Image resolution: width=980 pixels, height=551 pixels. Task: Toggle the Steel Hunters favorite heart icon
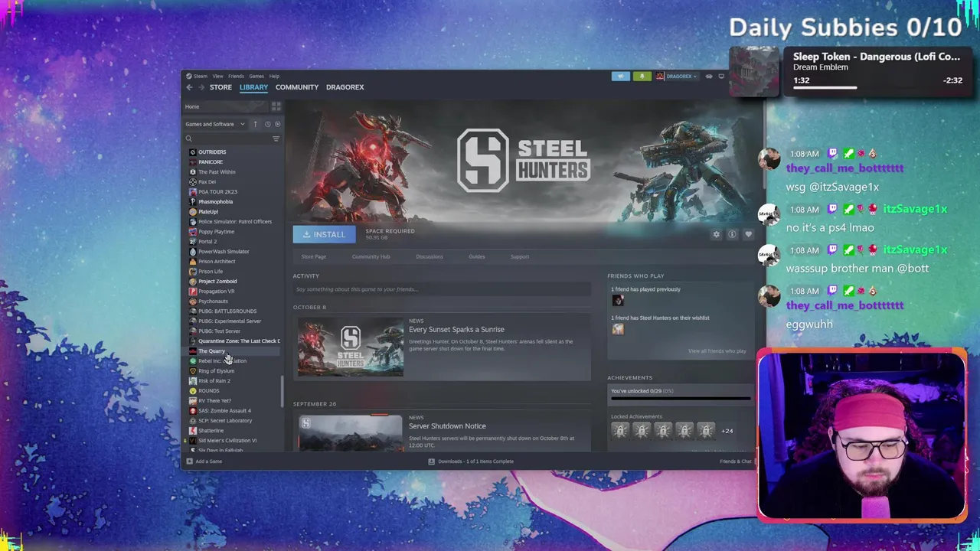(748, 234)
